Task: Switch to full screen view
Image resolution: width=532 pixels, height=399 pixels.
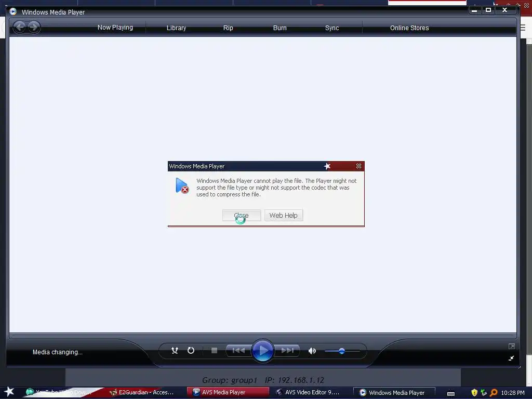Action: coord(512,346)
